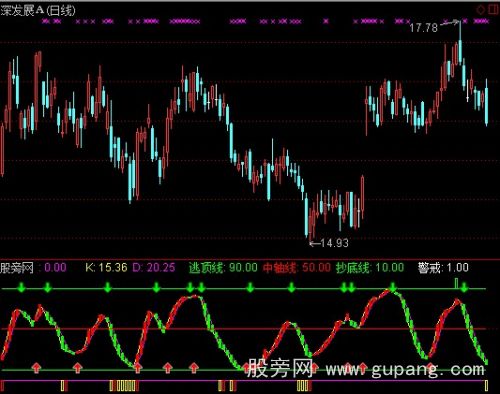Select the 股旁网 indicator name label
This screenshot has height=394, width=500.
click(17, 268)
